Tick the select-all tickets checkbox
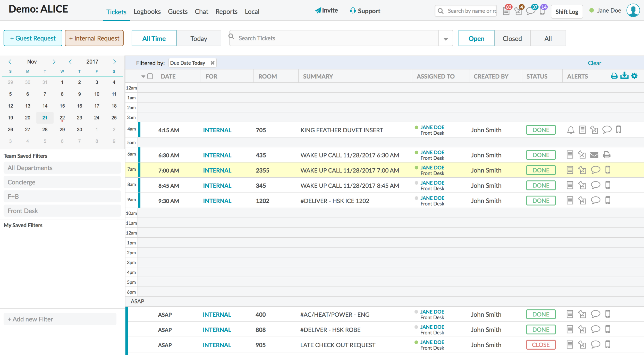Screen dimensions: 644x355 pyautogui.click(x=150, y=76)
